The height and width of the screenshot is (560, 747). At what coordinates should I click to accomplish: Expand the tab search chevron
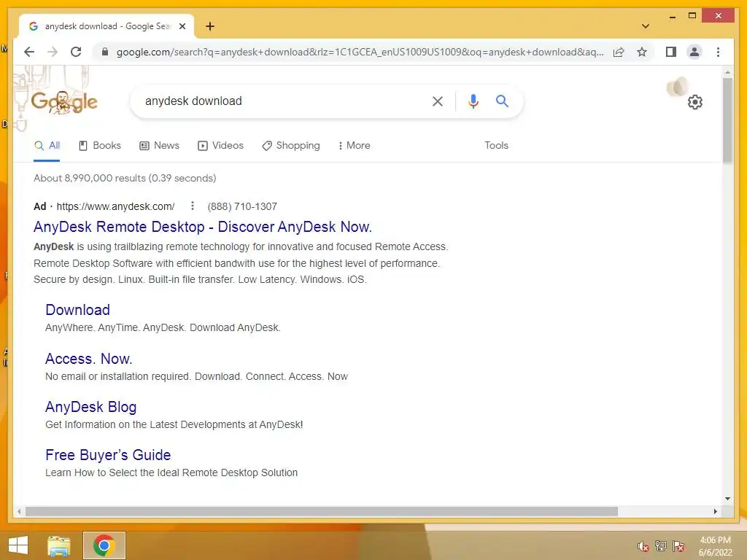click(x=645, y=26)
